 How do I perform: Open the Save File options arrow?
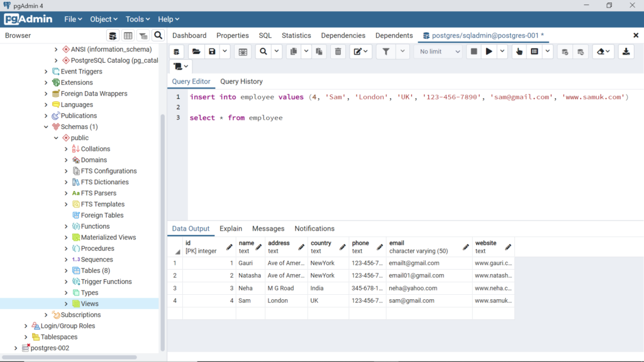pos(225,52)
